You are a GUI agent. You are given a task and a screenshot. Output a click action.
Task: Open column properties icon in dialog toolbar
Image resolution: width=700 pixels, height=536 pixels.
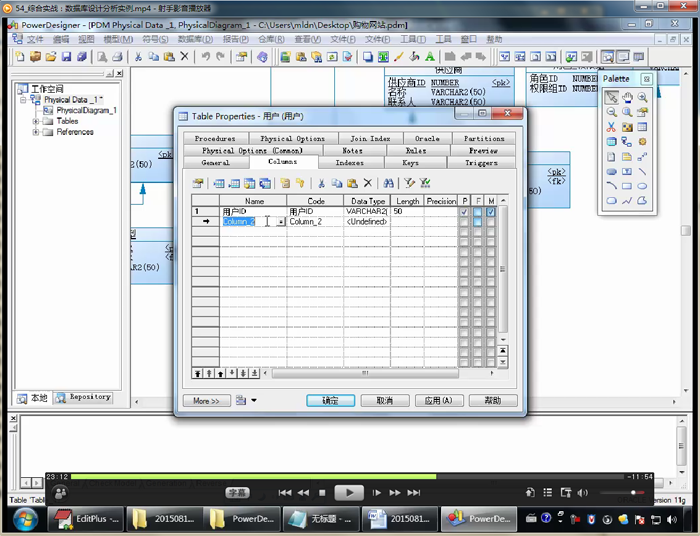[x=198, y=183]
